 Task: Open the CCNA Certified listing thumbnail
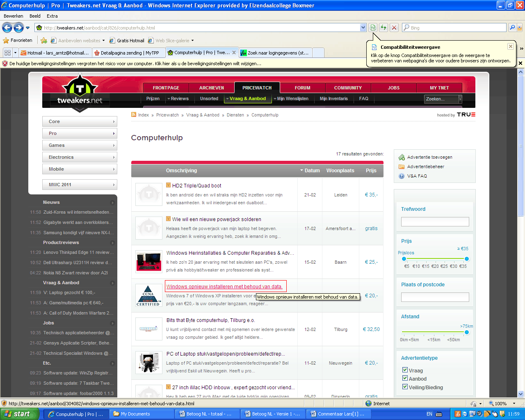[148, 296]
